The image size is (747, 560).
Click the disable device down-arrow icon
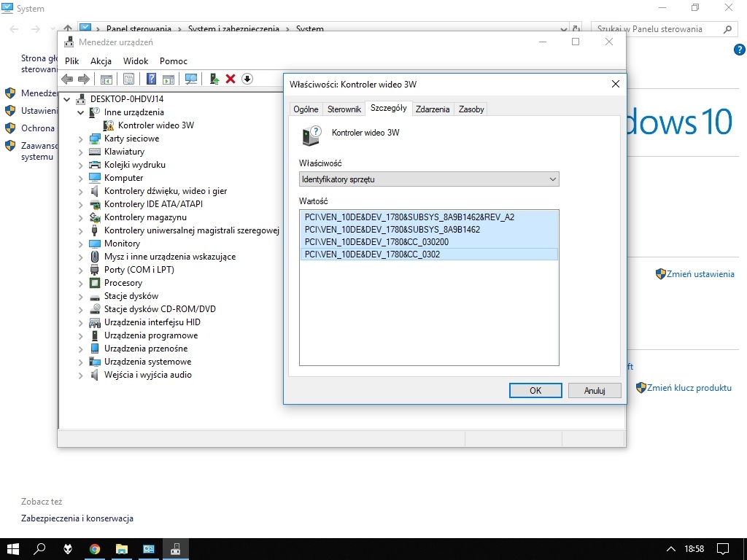247,79
